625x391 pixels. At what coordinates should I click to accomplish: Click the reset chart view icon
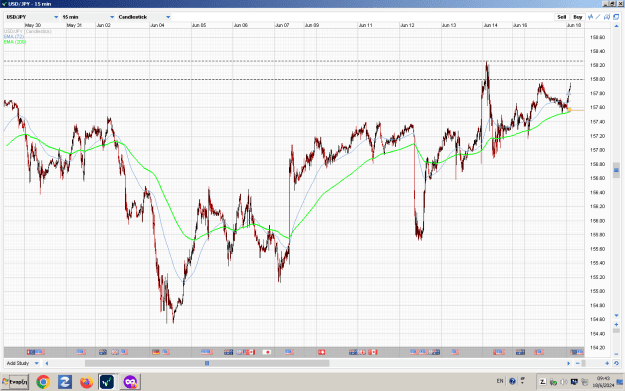pyautogui.click(x=616, y=363)
